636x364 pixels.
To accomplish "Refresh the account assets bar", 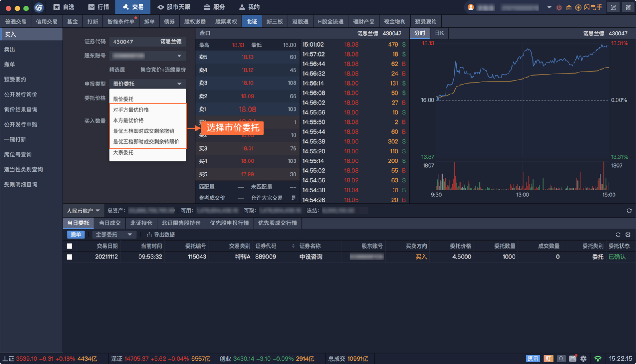I will coord(629,211).
